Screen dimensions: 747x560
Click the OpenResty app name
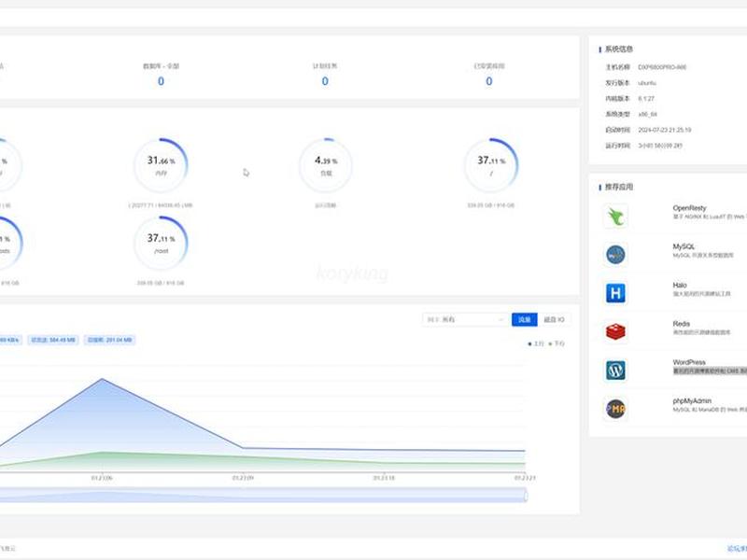[x=689, y=208]
